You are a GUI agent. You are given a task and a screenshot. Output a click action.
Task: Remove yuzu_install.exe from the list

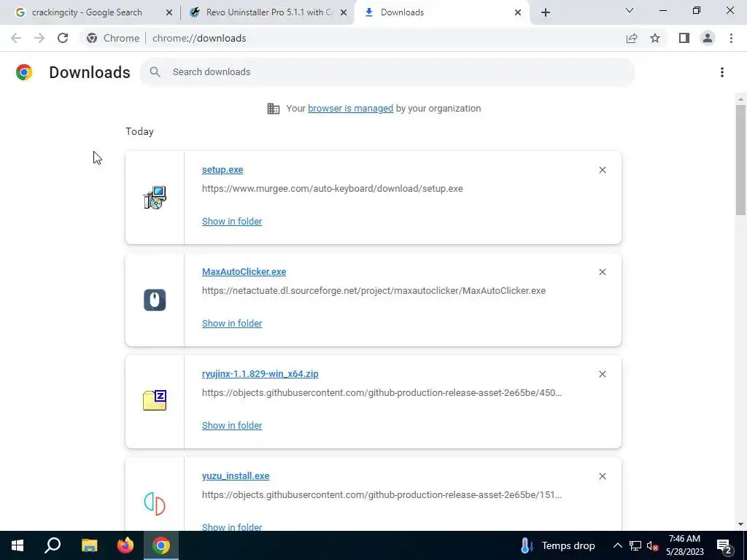tap(603, 476)
